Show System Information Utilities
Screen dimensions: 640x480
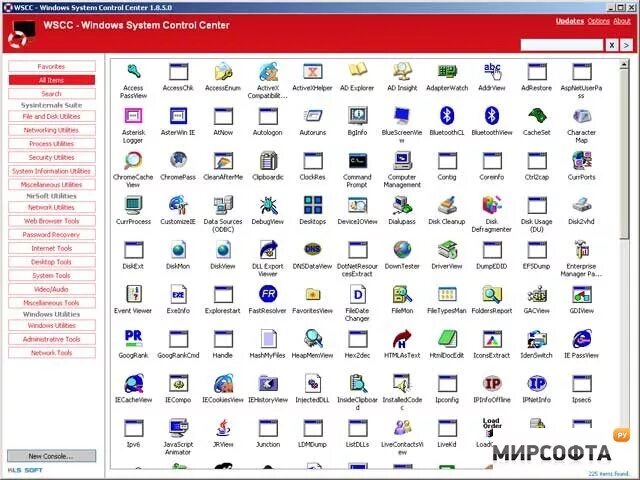52,171
